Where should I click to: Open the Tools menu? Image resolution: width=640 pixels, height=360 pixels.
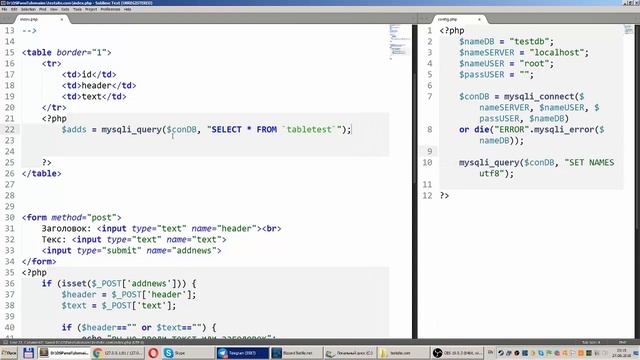tap(78, 9)
